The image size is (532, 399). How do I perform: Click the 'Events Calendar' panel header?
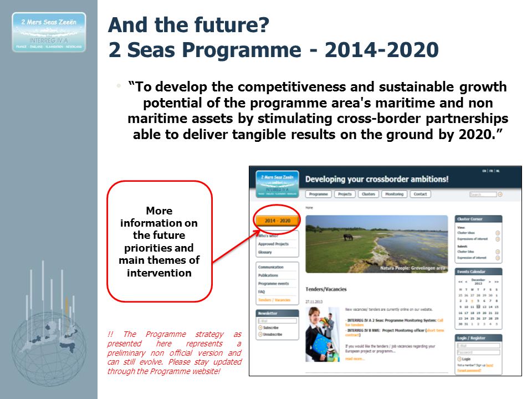tap(478, 272)
